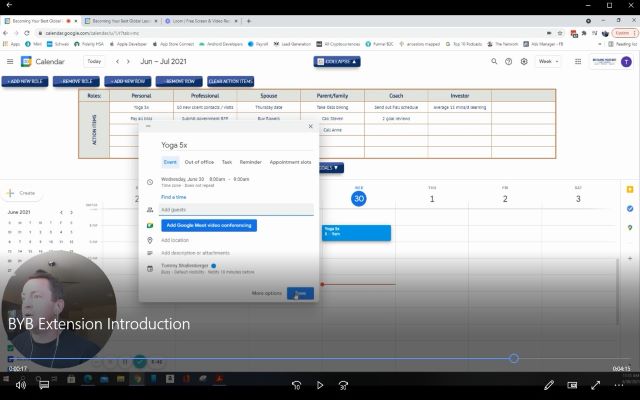The image size is (640, 400).
Task: Click the video seek bar handle
Action: click(x=514, y=358)
